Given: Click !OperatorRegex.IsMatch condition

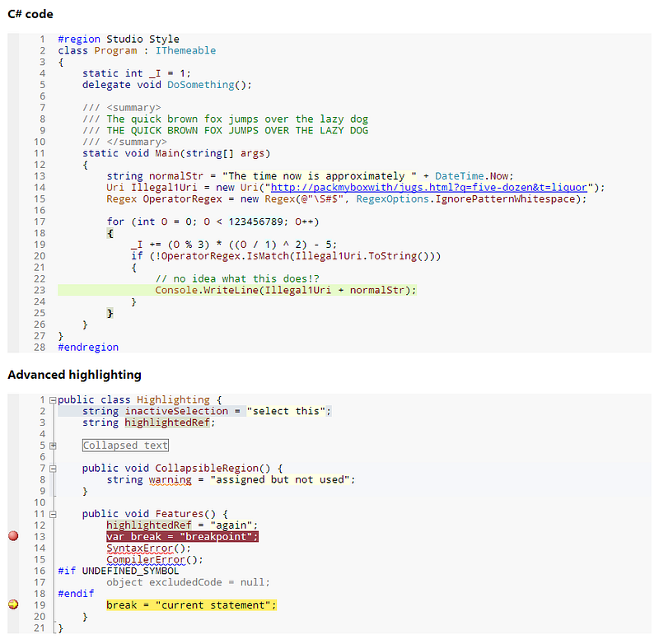Looking at the screenshot, I should tap(295, 256).
